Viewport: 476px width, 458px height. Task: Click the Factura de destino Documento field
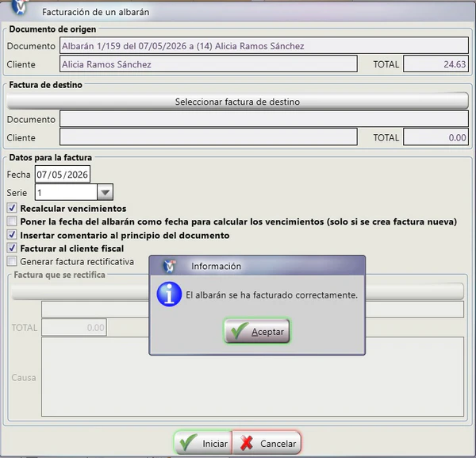(x=264, y=119)
